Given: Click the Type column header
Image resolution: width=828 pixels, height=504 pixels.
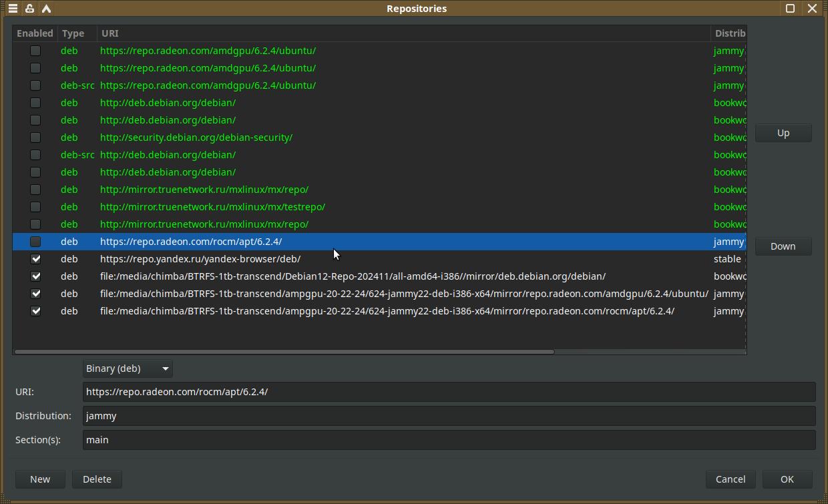Looking at the screenshot, I should pyautogui.click(x=77, y=33).
